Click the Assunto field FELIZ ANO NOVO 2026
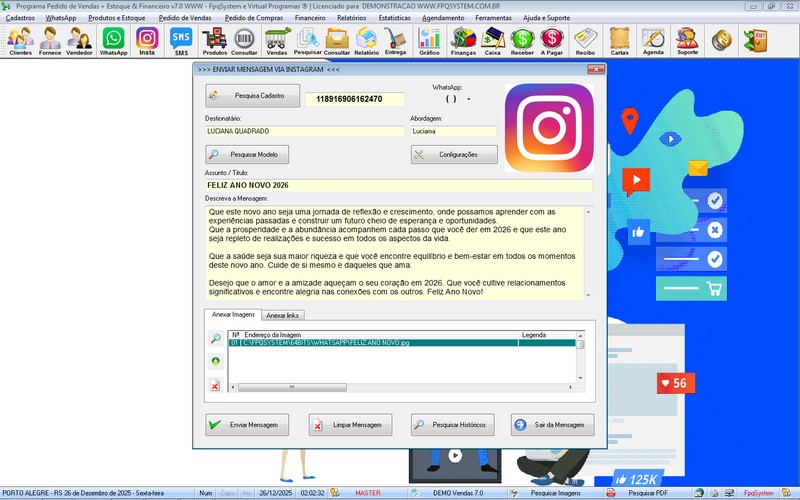Viewport: 800px width, 500px height. coord(398,185)
